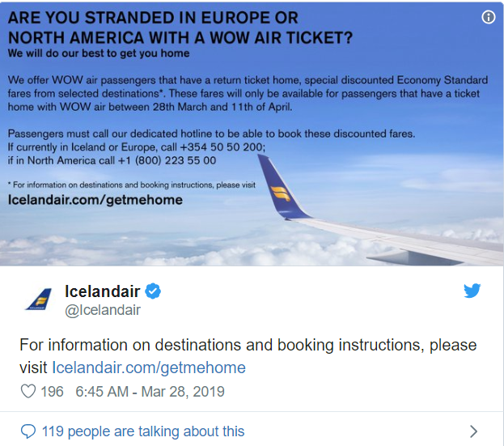Click the speech bubble reply icon
The height and width of the screenshot is (446, 504).
(x=28, y=431)
